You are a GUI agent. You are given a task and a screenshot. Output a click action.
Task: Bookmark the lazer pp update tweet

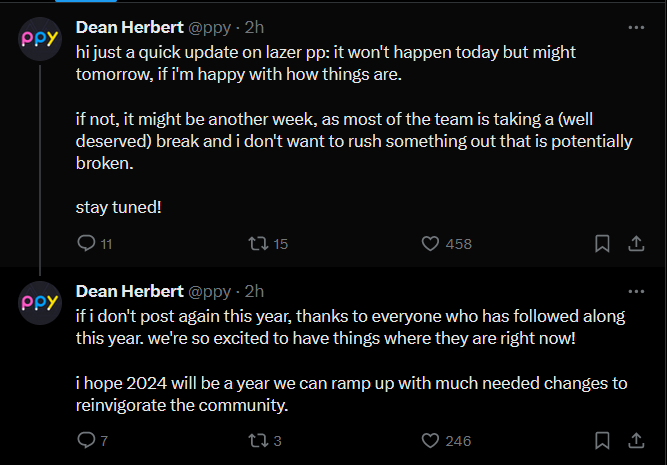coord(602,243)
